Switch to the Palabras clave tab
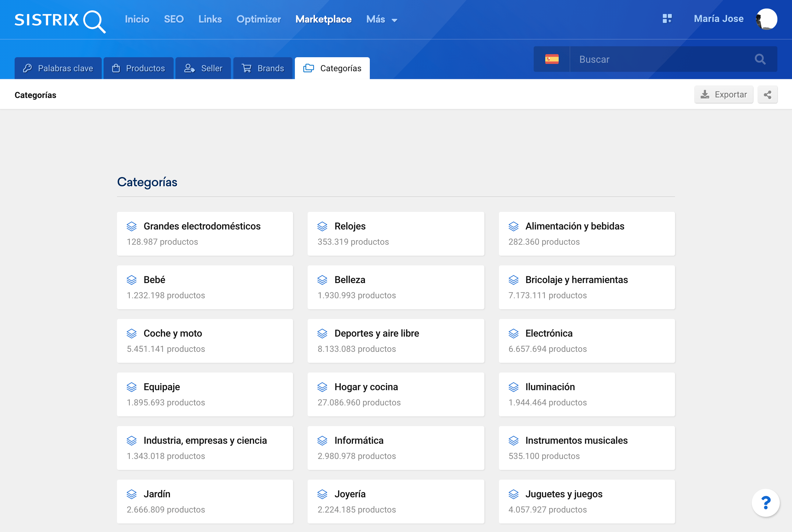792x532 pixels. tap(58, 68)
